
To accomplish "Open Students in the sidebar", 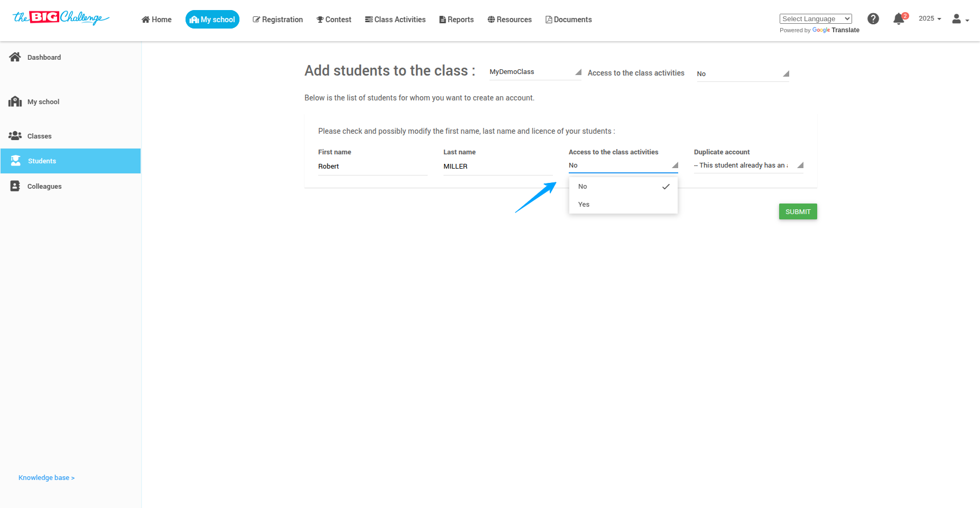I will pos(70,161).
